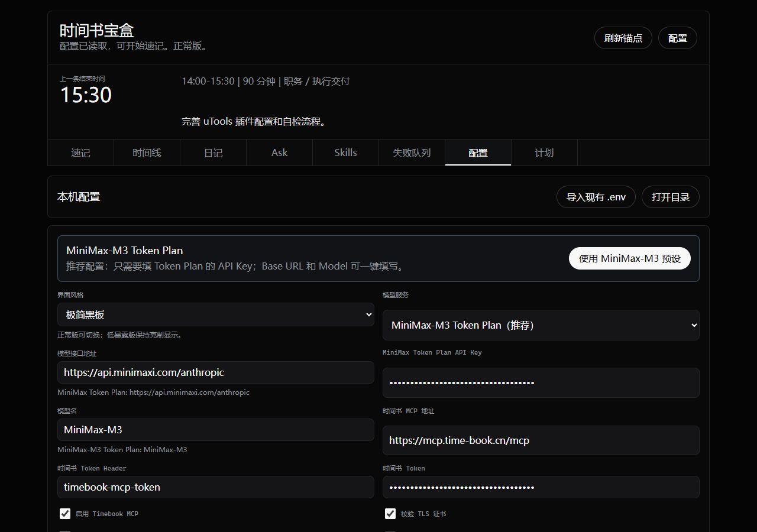
Task: Apply the 使用 MiniMax-M3 预设 button
Action: 630,258
